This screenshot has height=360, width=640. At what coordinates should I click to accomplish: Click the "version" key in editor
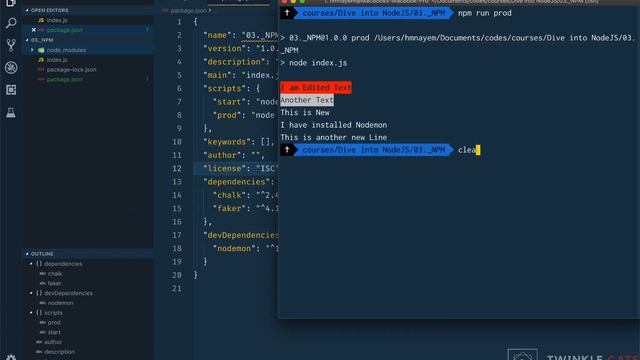point(225,49)
